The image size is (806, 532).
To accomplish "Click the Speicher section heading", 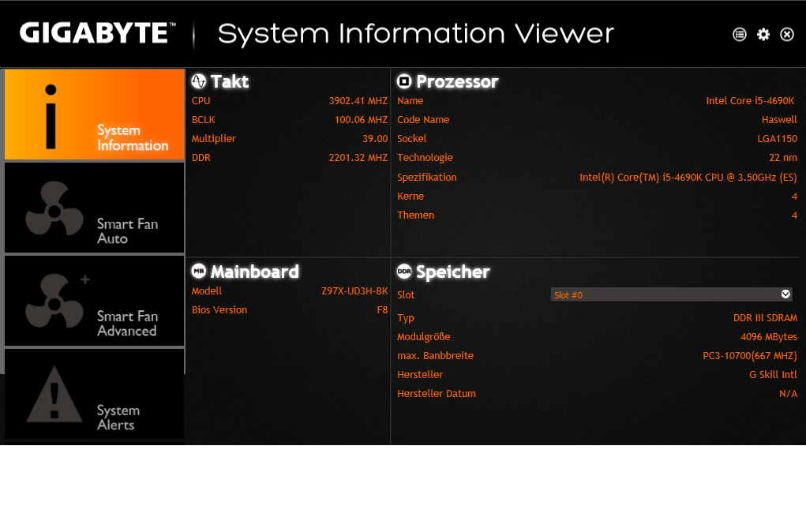I will click(x=453, y=272).
